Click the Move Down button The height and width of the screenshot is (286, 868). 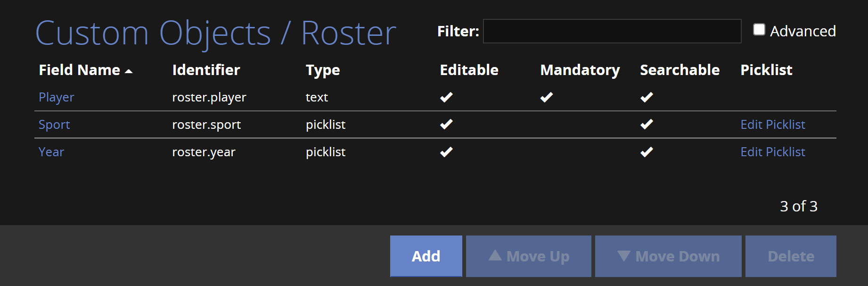668,256
